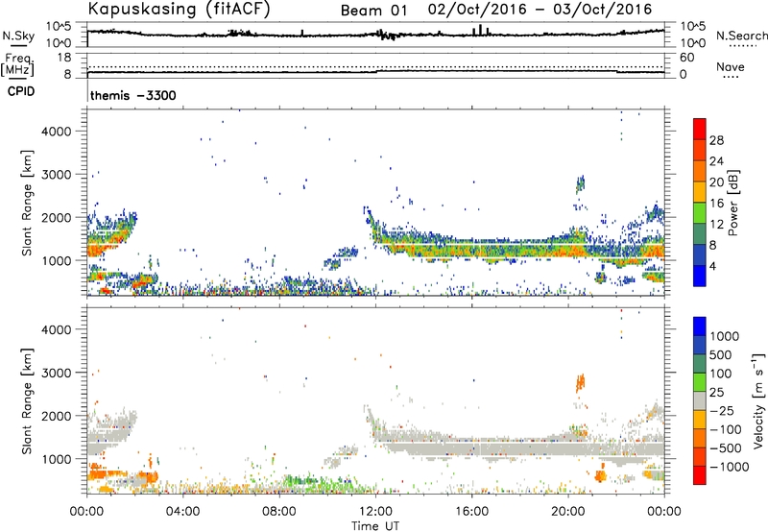Click the red bottom segment of the Velocity colorbar
The image size is (768, 532).
(700, 475)
